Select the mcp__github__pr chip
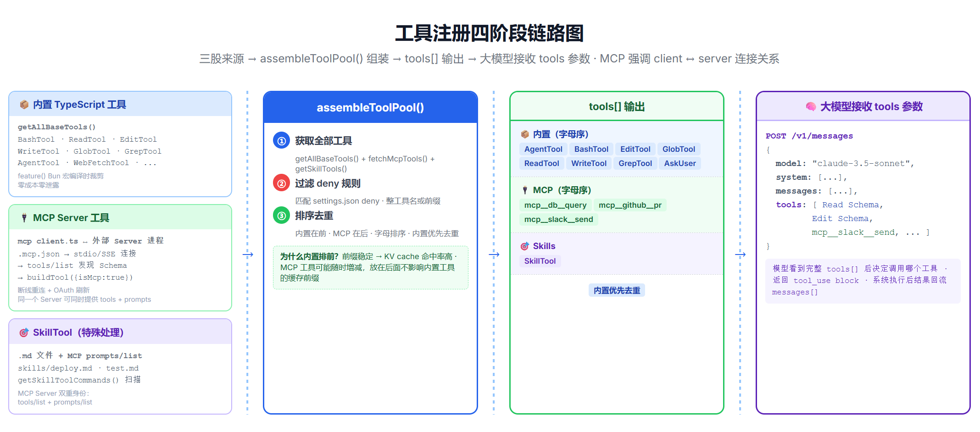Viewport: 980px width, 432px height. (630, 205)
